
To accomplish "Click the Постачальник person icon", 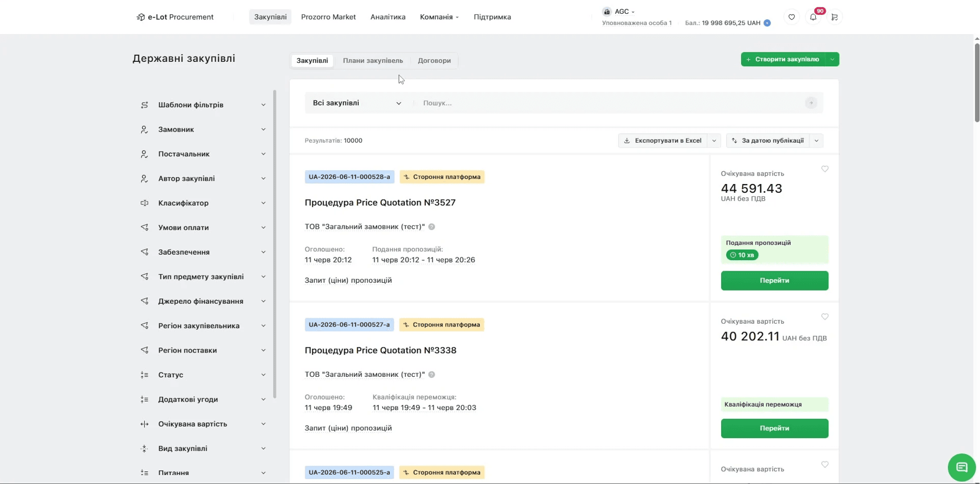I will (x=144, y=154).
